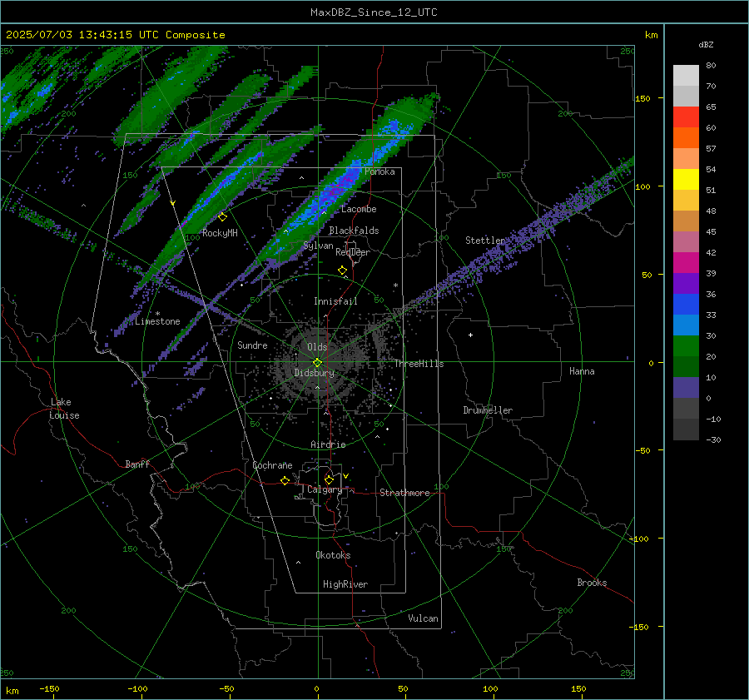Pick the light gray 70–80 dBZ legend swatch
The height and width of the screenshot is (700, 749).
686,76
